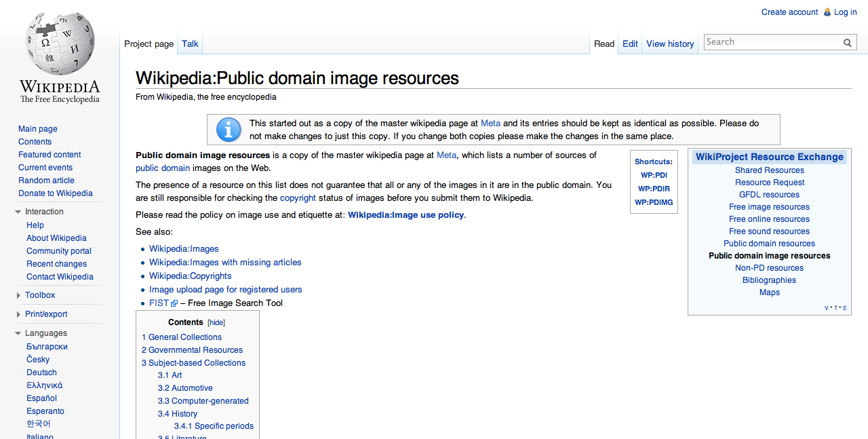Open Image upload page for registered users

click(x=226, y=290)
